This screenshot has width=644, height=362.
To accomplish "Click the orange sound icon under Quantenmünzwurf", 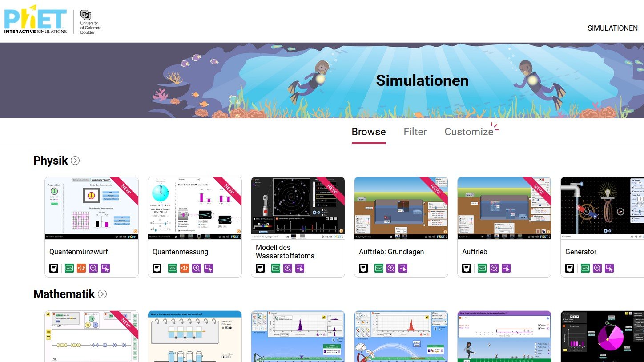I will [81, 268].
